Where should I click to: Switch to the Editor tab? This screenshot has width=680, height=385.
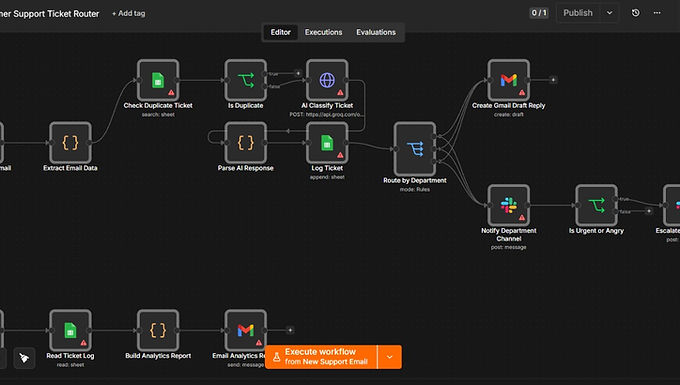(281, 32)
